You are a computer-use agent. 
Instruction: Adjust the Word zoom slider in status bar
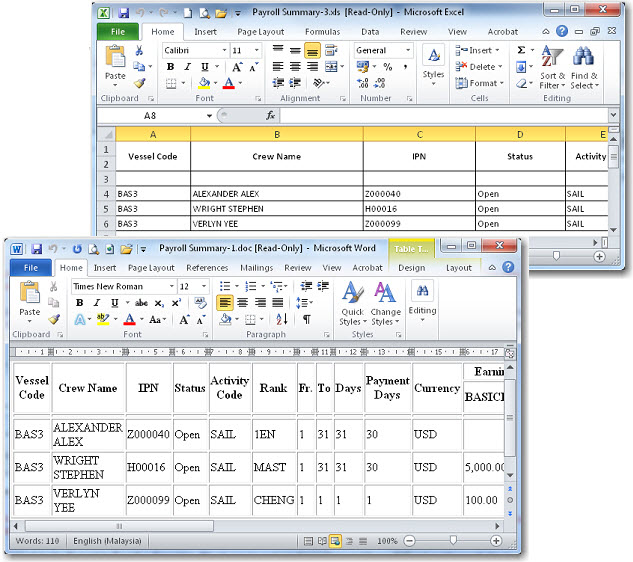pos(453,541)
